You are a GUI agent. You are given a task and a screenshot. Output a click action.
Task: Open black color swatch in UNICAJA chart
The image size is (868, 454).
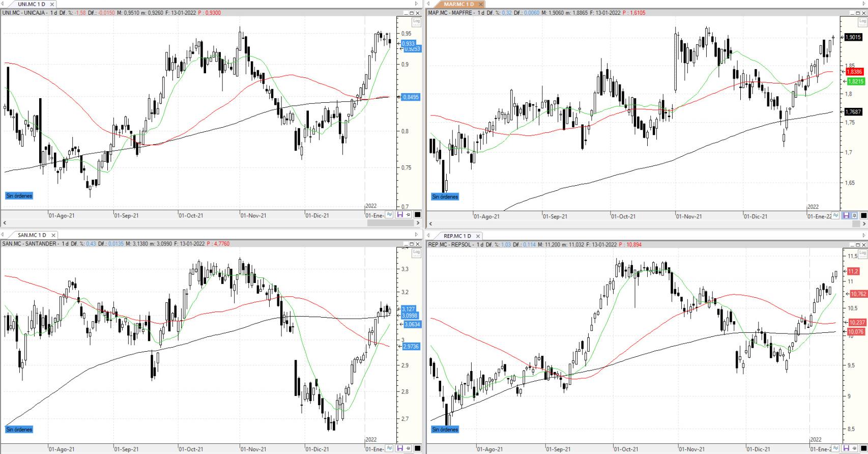pyautogui.click(x=417, y=215)
